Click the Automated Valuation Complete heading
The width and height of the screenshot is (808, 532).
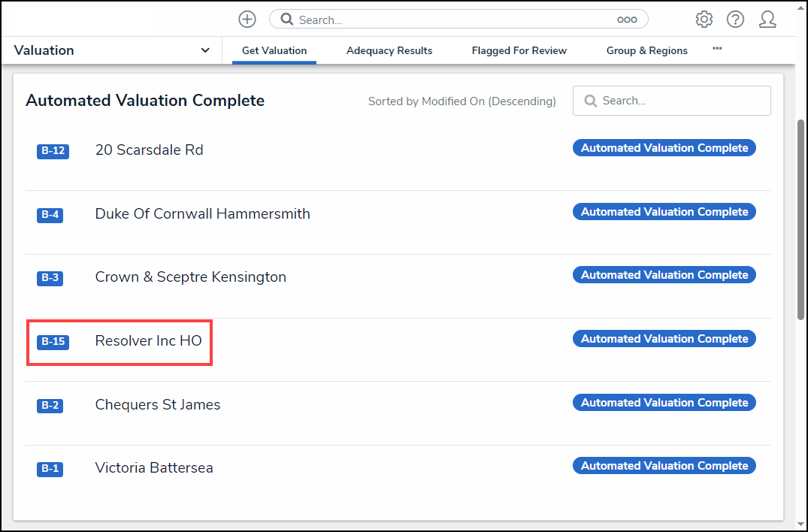pyautogui.click(x=145, y=101)
